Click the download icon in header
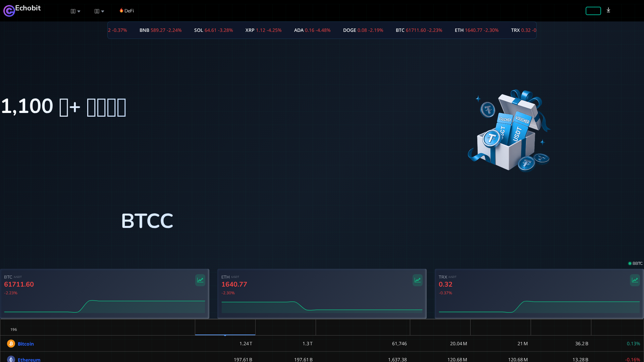This screenshot has width=644, height=362. click(x=608, y=10)
